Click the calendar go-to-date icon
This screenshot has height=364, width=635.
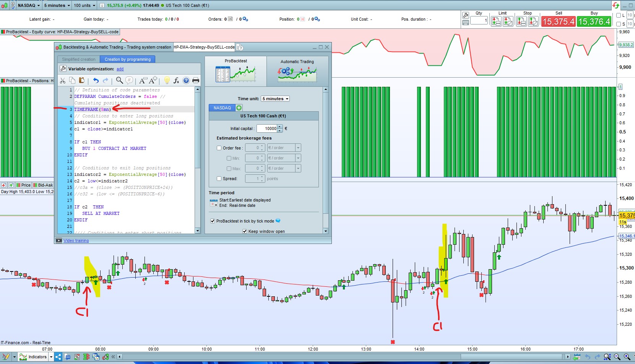[x=577, y=357]
